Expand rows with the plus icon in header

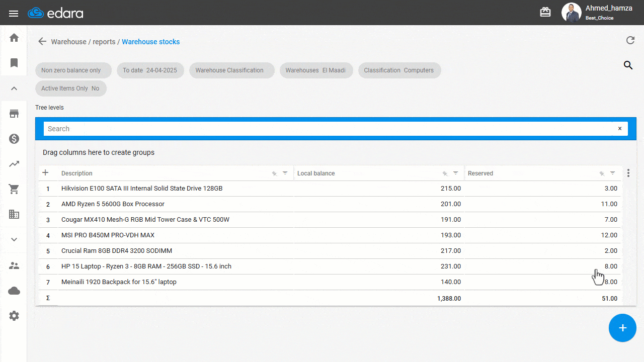point(45,173)
